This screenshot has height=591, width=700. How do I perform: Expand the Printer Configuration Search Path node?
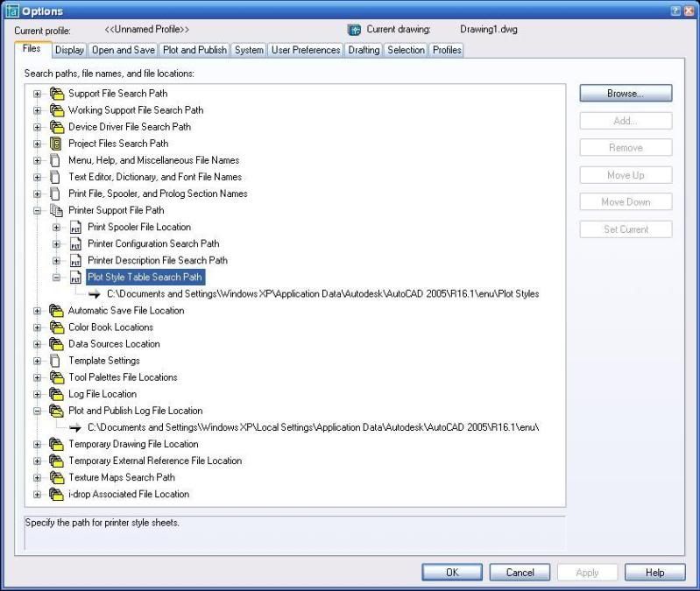[x=57, y=244]
